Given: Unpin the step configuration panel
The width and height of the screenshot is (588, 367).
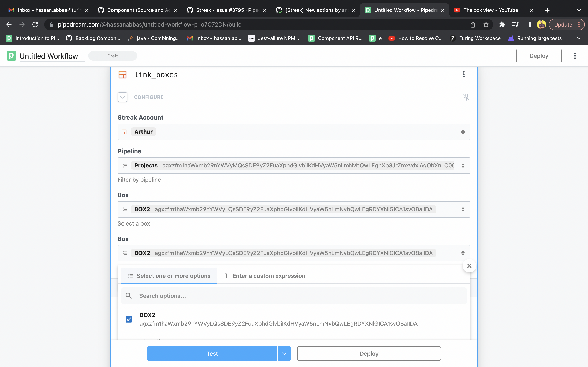Looking at the screenshot, I should point(466,97).
